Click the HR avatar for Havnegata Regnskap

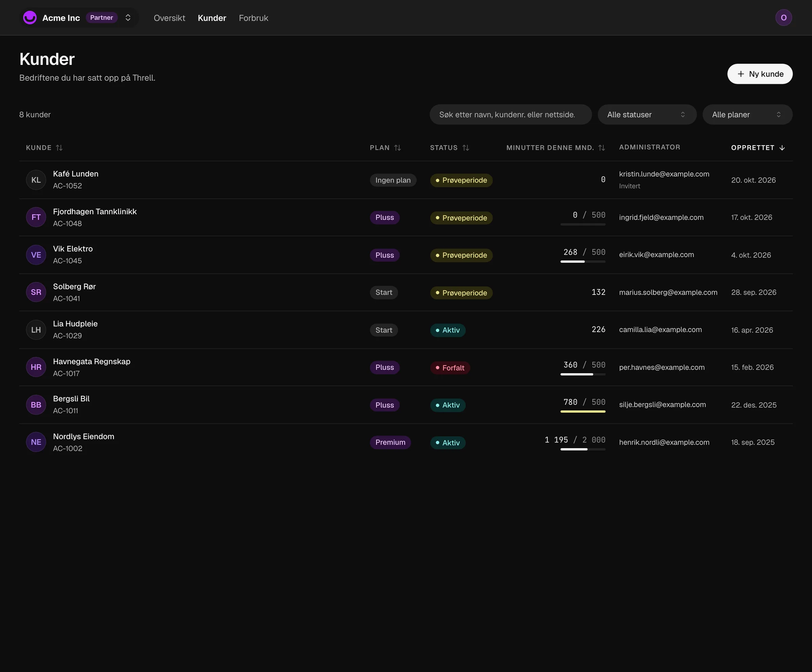tap(36, 367)
